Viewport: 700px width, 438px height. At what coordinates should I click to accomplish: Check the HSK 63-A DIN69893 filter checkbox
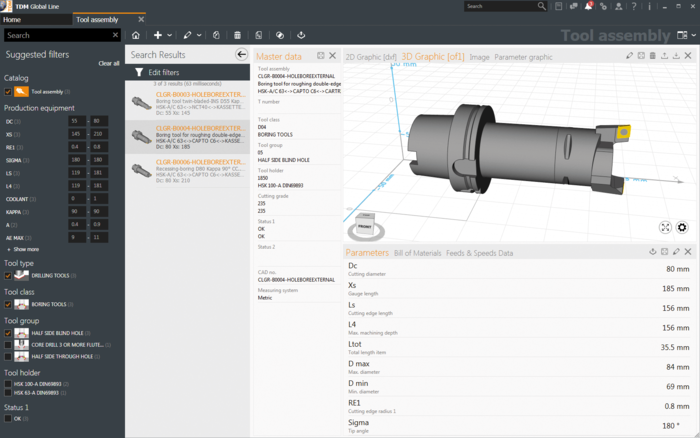coord(8,393)
